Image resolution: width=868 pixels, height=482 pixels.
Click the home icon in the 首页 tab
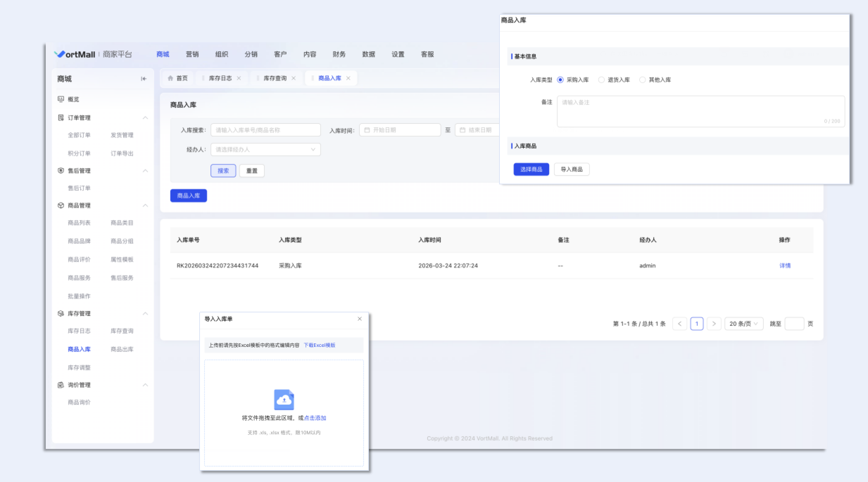(170, 78)
